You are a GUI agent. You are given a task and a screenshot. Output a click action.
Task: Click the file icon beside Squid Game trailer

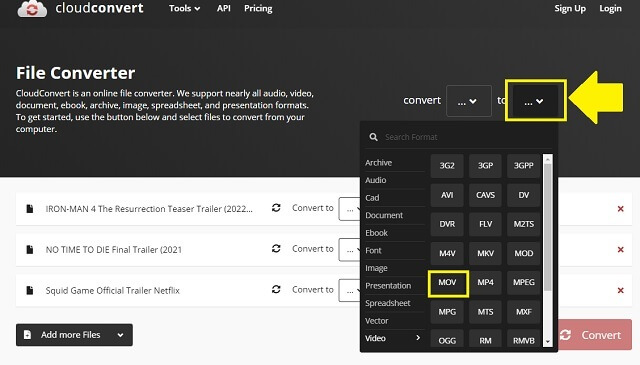(29, 290)
